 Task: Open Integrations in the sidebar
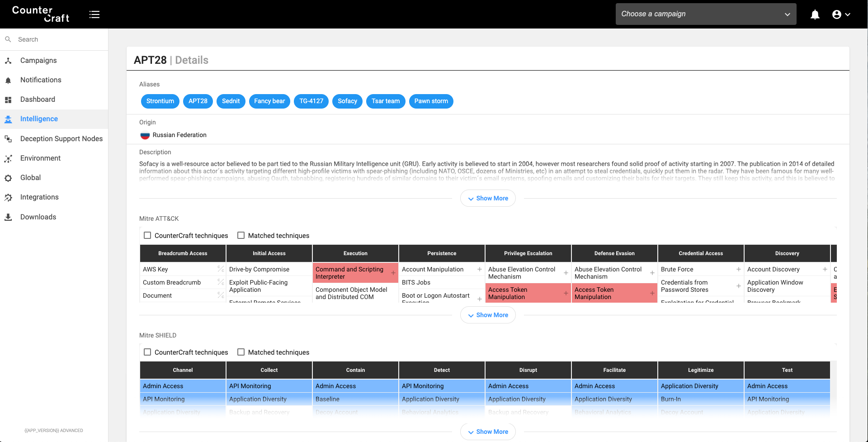(x=54, y=197)
